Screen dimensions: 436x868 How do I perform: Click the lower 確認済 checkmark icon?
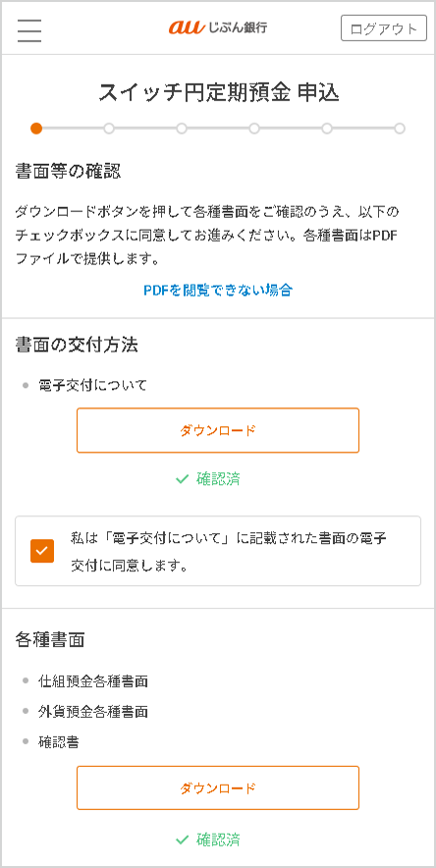click(182, 841)
